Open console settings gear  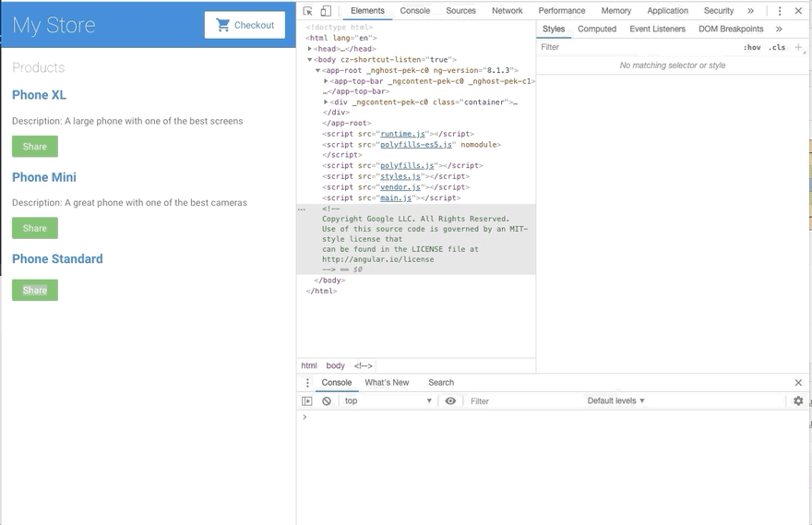coord(798,400)
